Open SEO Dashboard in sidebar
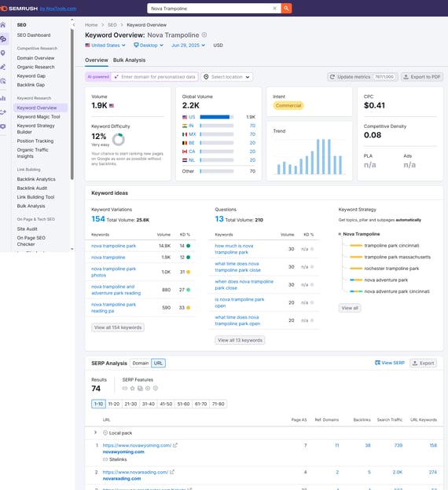The height and width of the screenshot is (490, 448). pyautogui.click(x=34, y=35)
